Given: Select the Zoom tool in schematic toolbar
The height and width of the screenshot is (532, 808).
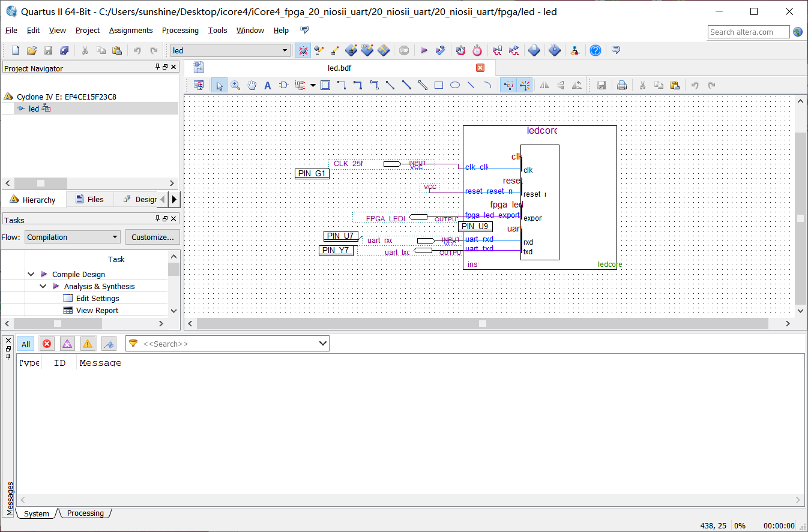Looking at the screenshot, I should tap(235, 85).
